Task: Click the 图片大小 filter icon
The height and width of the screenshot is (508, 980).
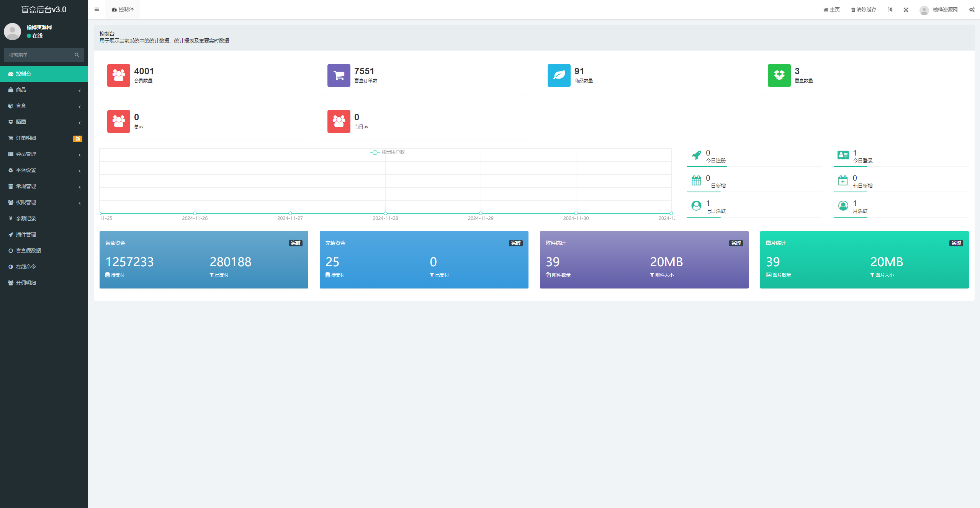Action: pyautogui.click(x=872, y=275)
